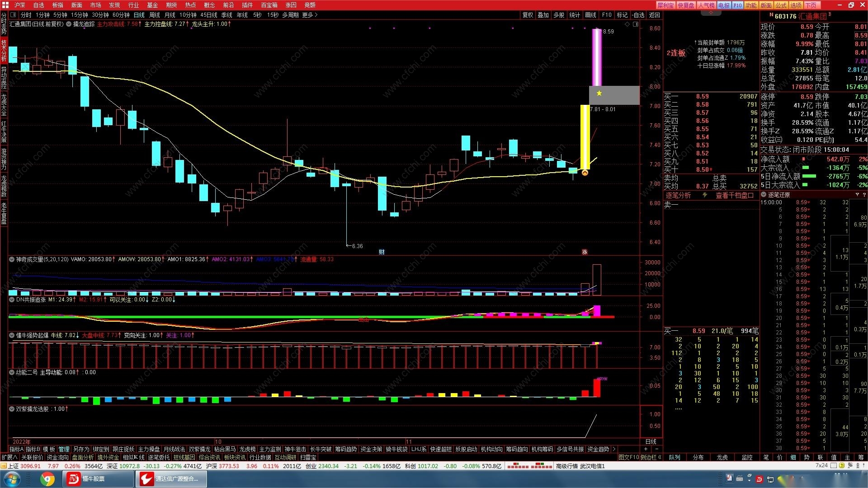This screenshot has height=488, width=868.
Task: Switch to the 周线 period tab
Action: [x=154, y=15]
